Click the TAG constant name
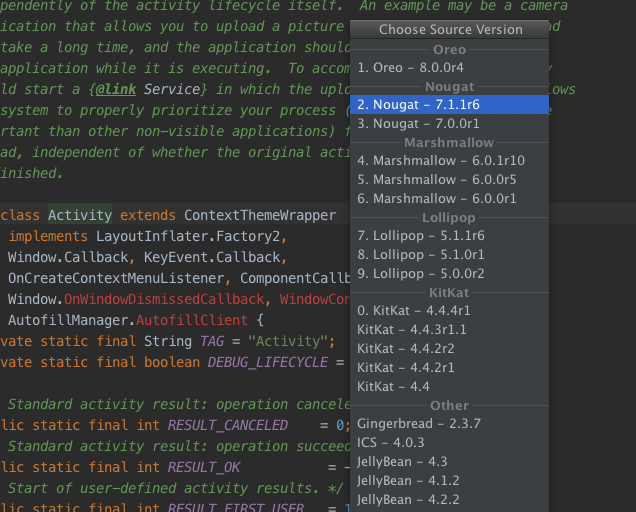This screenshot has width=636, height=512. click(212, 342)
